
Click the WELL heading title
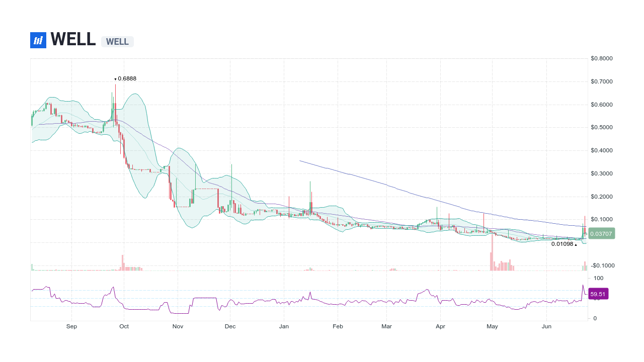[73, 40]
